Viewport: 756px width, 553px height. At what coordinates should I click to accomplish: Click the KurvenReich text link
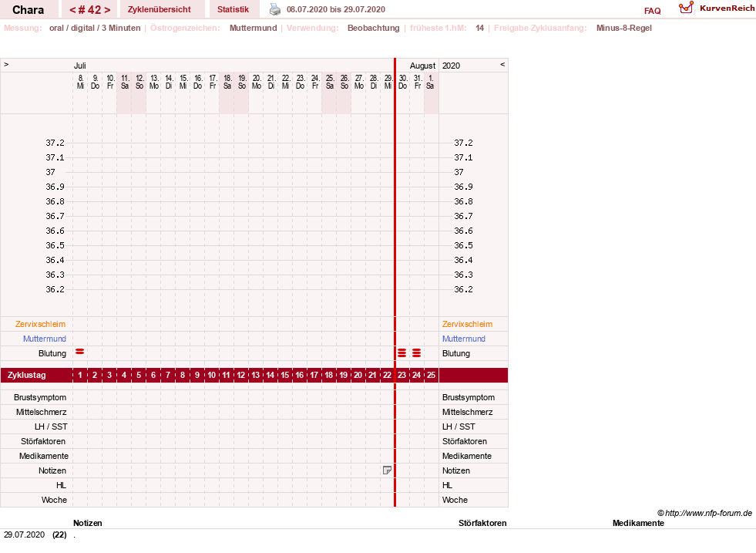[x=727, y=8]
